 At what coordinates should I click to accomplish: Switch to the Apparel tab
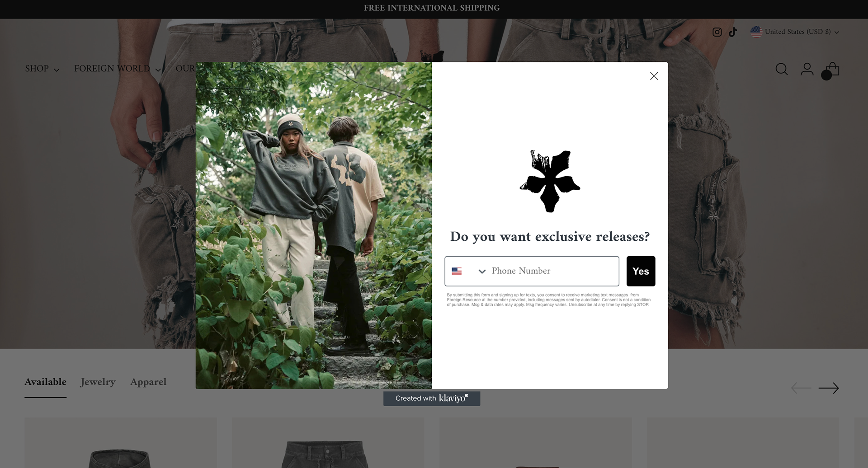coord(148,382)
